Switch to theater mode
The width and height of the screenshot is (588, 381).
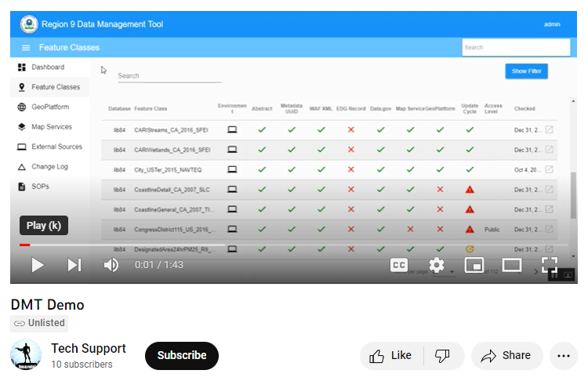point(512,265)
